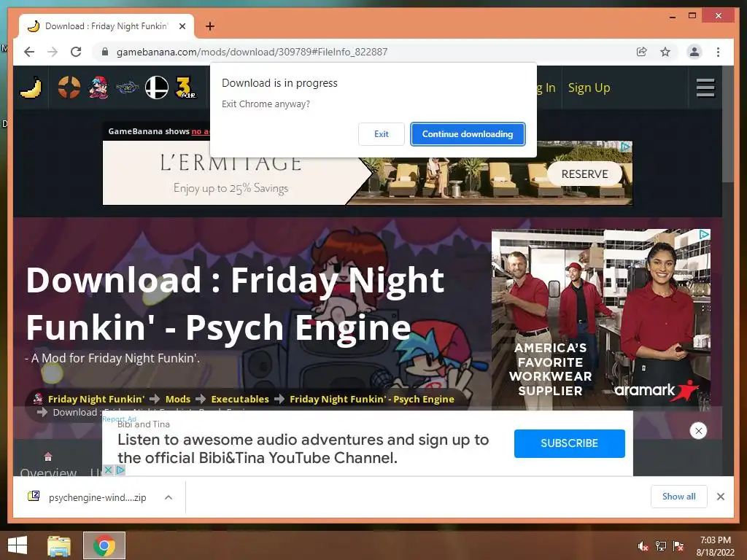Screen dimensions: 747x560
Task: Open the purple emblem game icon
Action: click(x=128, y=87)
